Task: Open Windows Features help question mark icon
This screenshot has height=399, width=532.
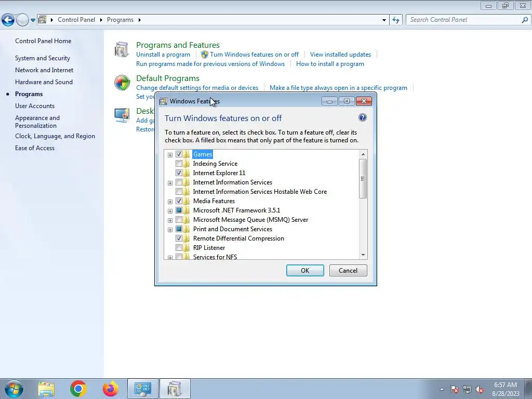Action: click(362, 118)
